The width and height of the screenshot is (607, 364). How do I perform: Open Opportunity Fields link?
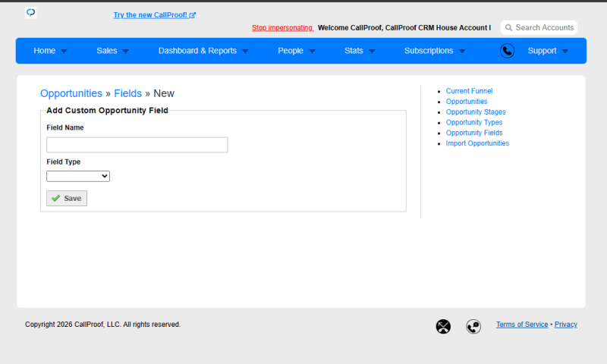click(x=473, y=133)
